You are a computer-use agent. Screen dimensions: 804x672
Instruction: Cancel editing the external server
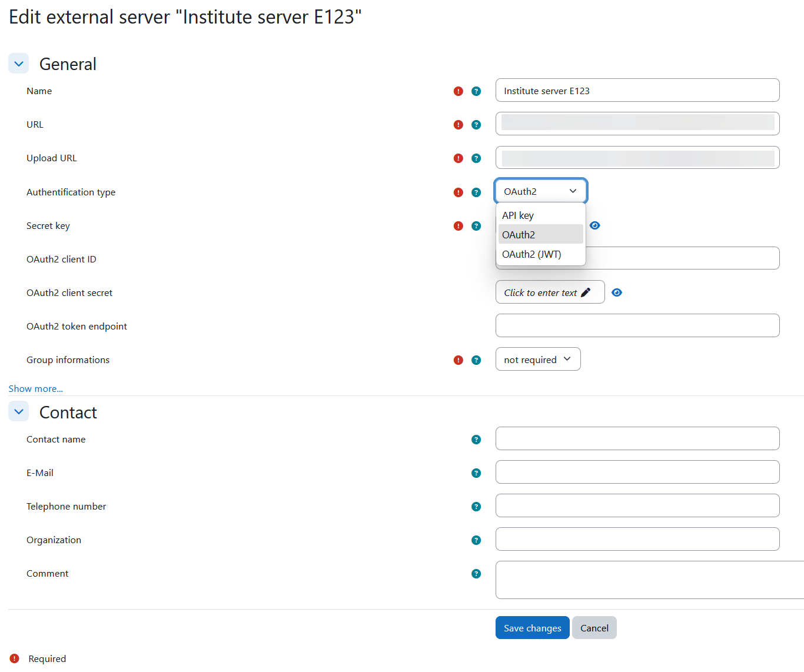(x=594, y=628)
